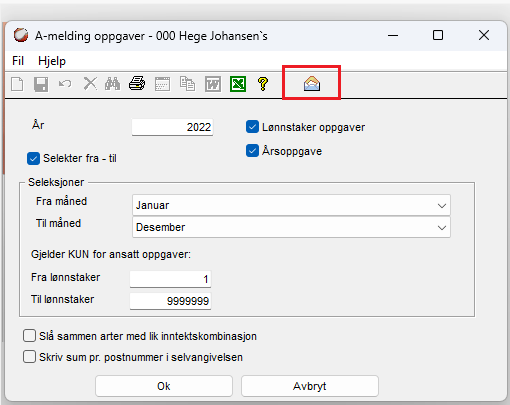Click the Fra måned label
510x405 pixels.
point(61,201)
